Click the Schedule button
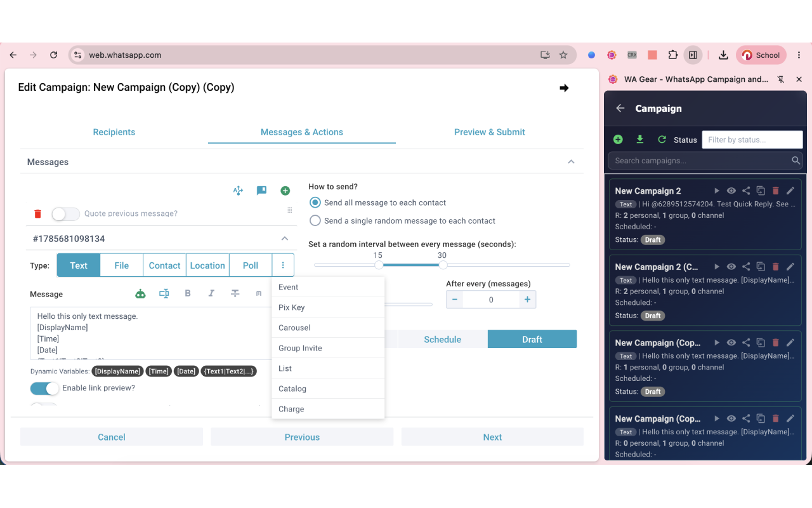 [443, 339]
